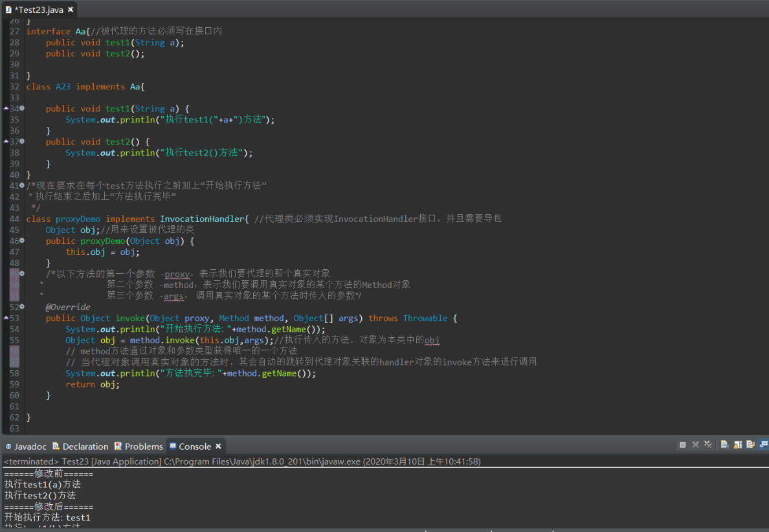Collapse the test1 method at line 34
This screenshot has width=769, height=532.
point(22,109)
